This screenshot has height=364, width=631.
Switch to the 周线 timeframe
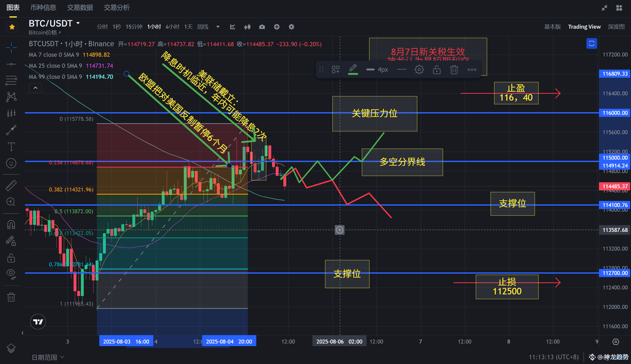click(203, 27)
